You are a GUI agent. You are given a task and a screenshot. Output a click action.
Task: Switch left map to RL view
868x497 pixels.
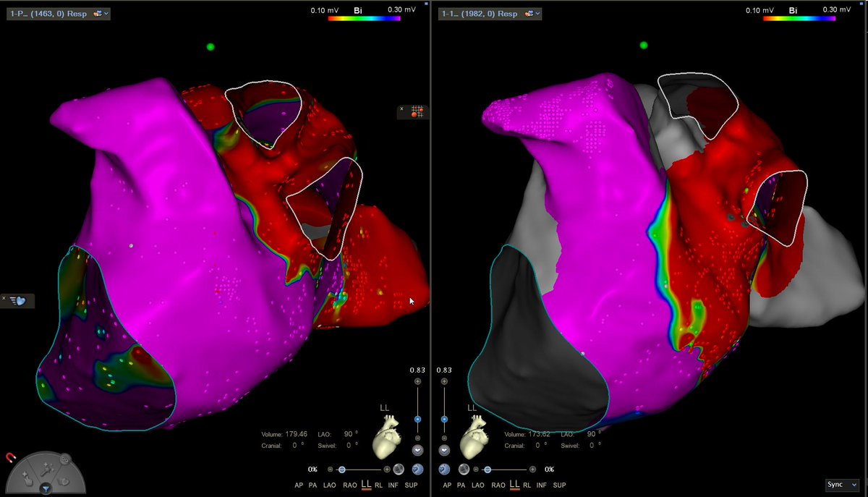point(378,485)
